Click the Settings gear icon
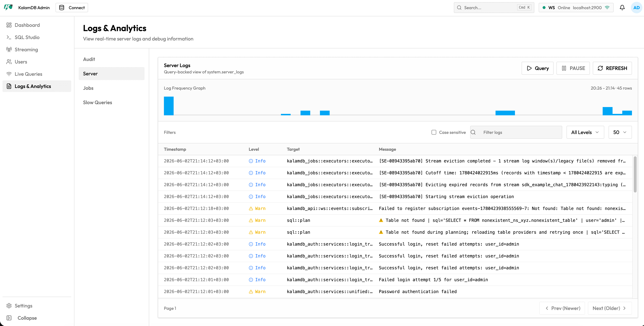Image resolution: width=644 pixels, height=326 pixels. 9,305
